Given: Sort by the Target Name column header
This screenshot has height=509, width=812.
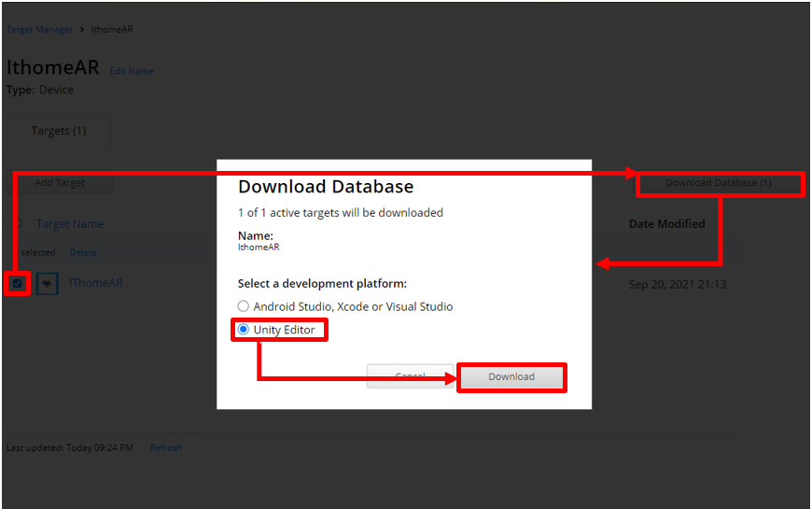Looking at the screenshot, I should tap(70, 224).
